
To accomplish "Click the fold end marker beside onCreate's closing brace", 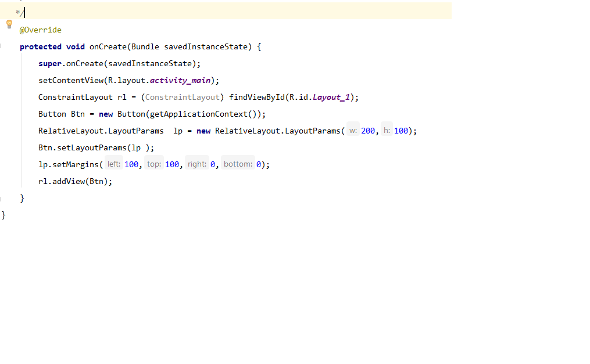I will tap(1, 199).
